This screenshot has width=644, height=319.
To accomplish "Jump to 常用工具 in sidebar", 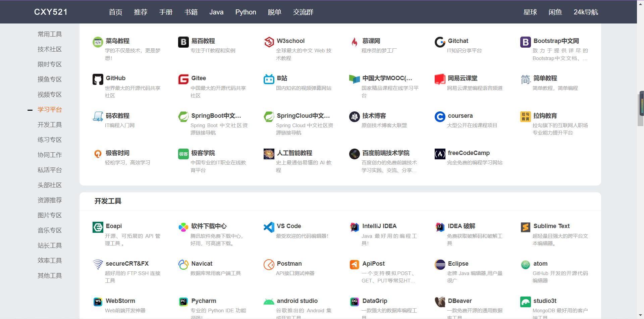I will (x=50, y=34).
